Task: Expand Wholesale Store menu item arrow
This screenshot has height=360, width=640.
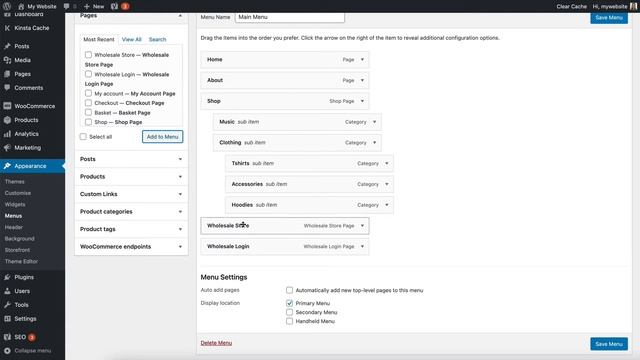Action: pos(362,226)
